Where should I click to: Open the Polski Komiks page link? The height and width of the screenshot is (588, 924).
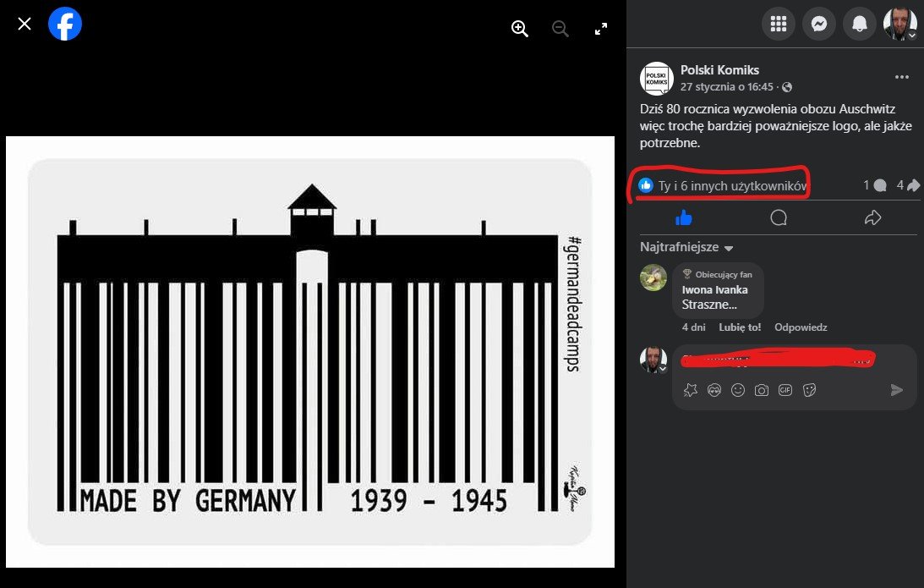719,69
